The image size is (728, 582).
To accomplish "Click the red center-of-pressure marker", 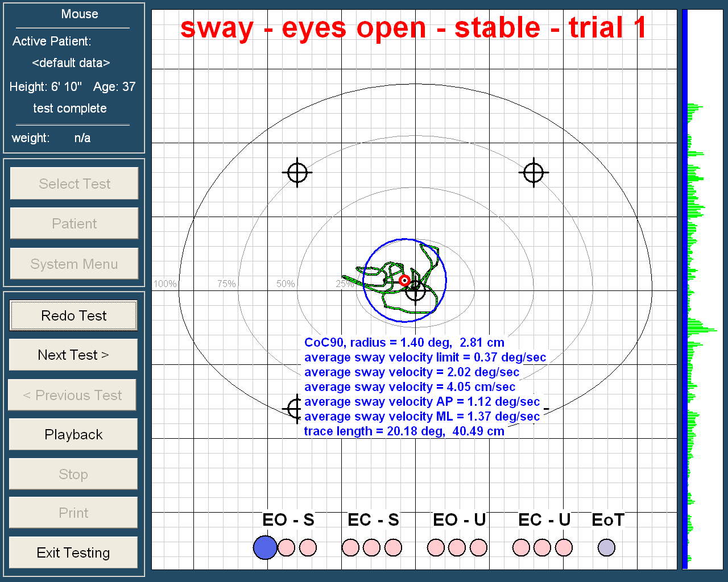I will [404, 281].
